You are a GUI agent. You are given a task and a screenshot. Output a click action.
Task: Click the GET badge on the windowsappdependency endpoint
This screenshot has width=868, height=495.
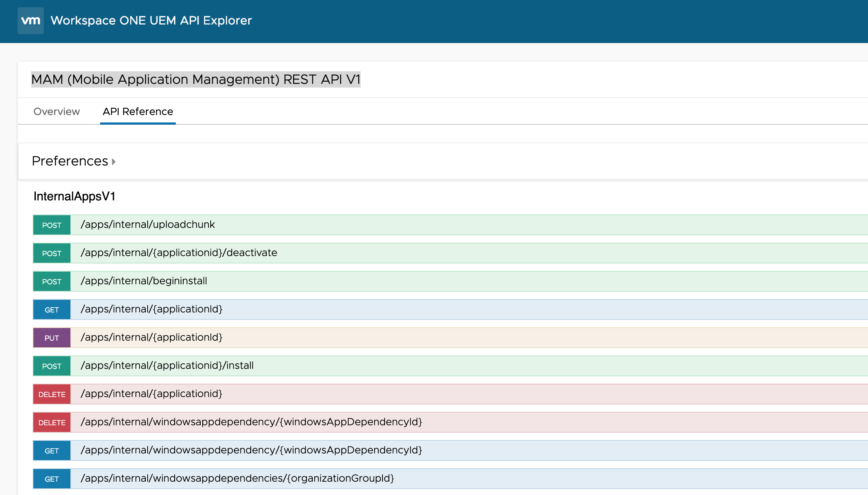[51, 450]
